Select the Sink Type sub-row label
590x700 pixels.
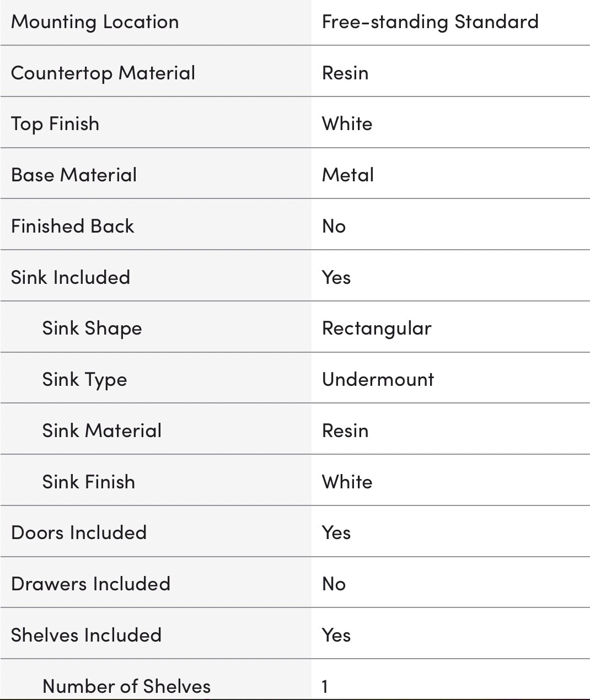click(x=85, y=380)
